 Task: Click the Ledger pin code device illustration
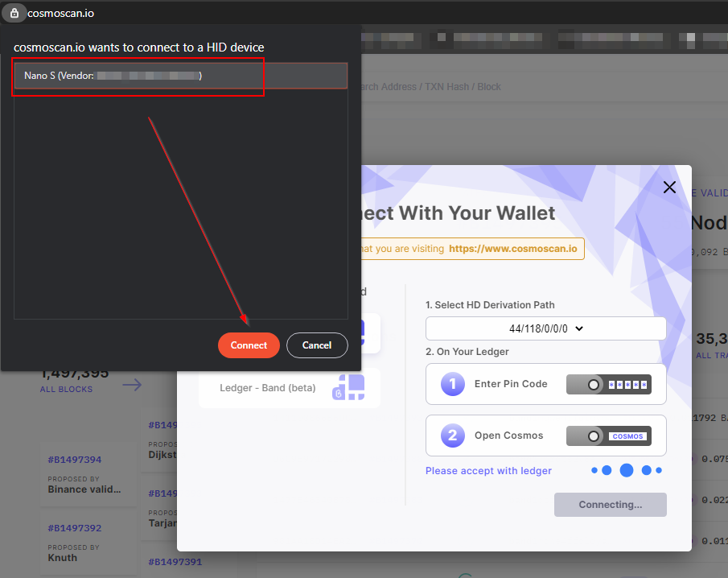(x=609, y=385)
